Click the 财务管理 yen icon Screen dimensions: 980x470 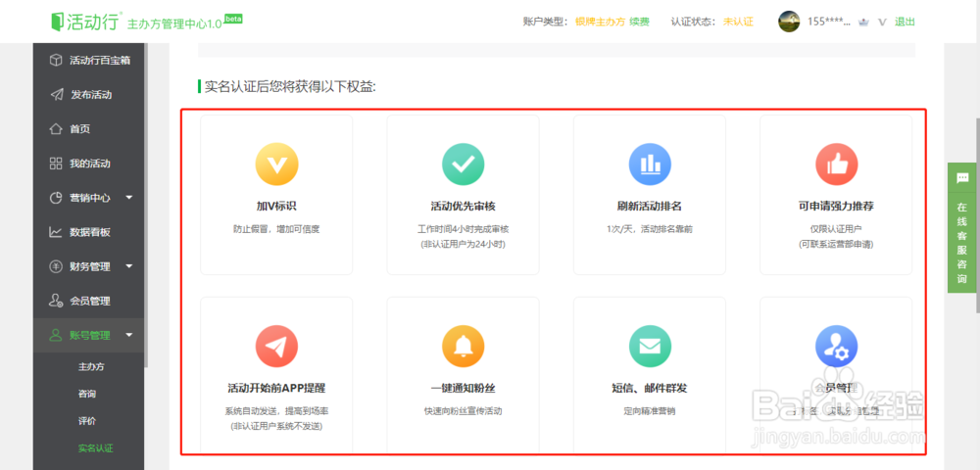[56, 266]
